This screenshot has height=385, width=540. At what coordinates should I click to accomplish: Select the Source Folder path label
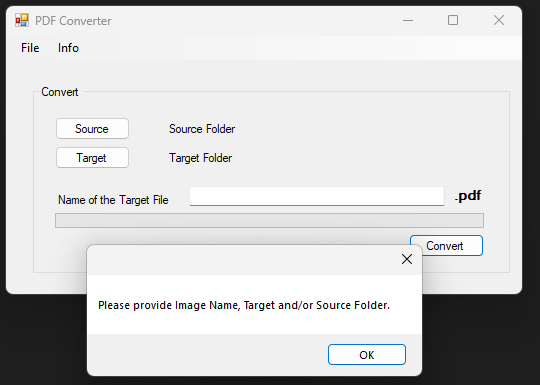click(x=202, y=129)
